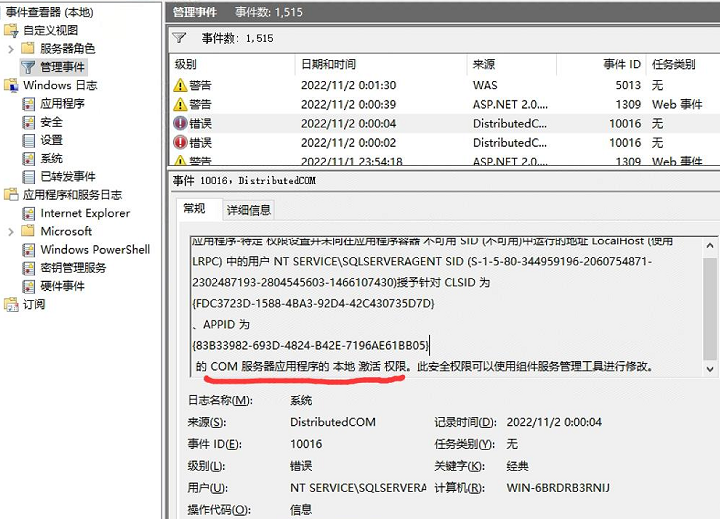Expand the Microsoft folder node
The image size is (720, 519).
[10, 232]
